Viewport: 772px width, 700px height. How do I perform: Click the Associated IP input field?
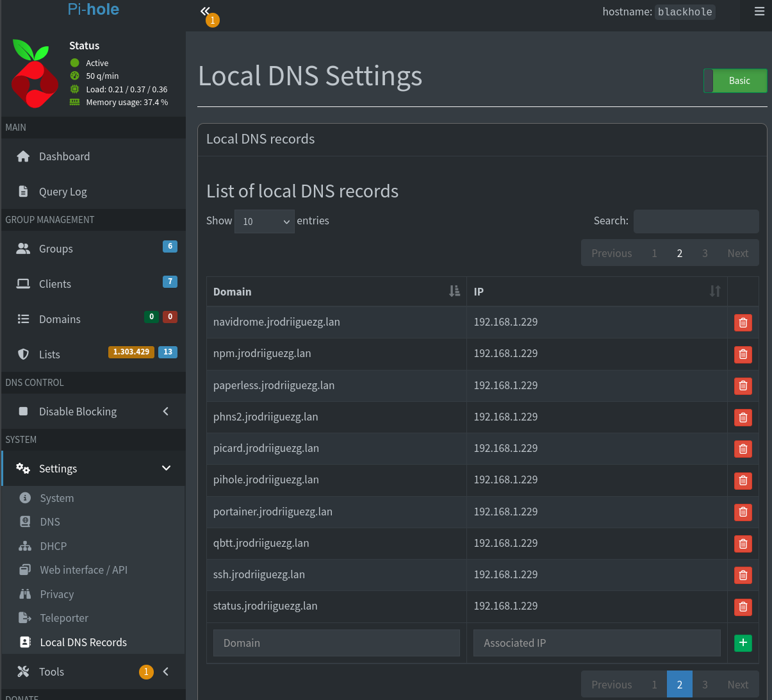(597, 643)
